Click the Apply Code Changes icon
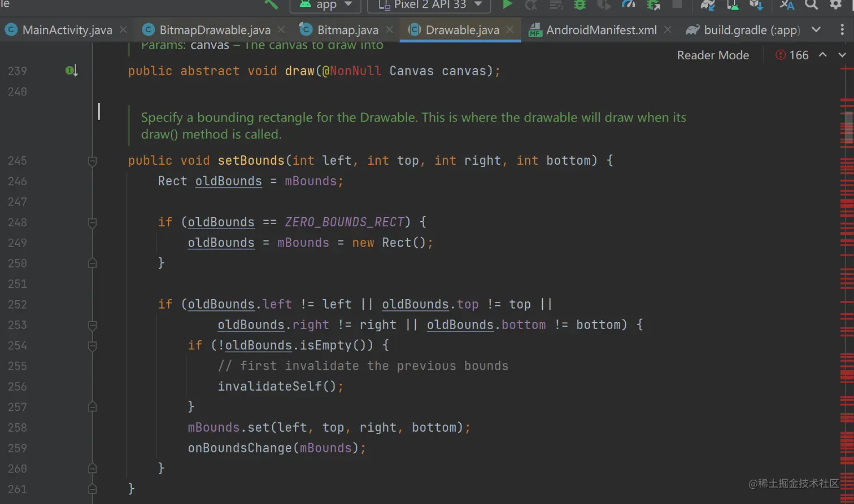The width and height of the screenshot is (854, 504). 556,5
